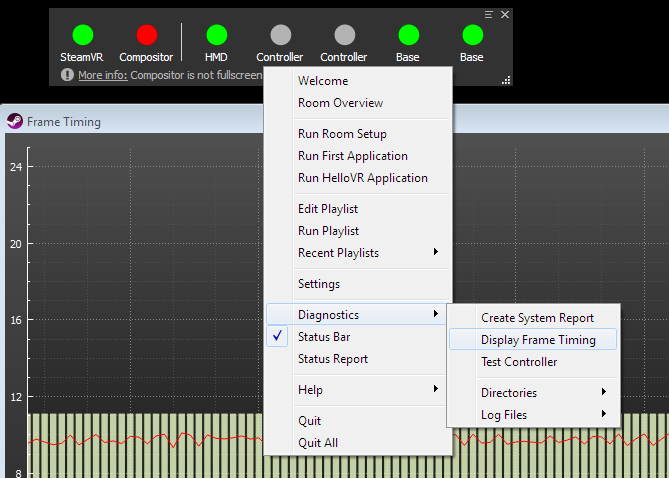The image size is (669, 478).
Task: Click the SteamVR green status indicator
Action: click(83, 35)
